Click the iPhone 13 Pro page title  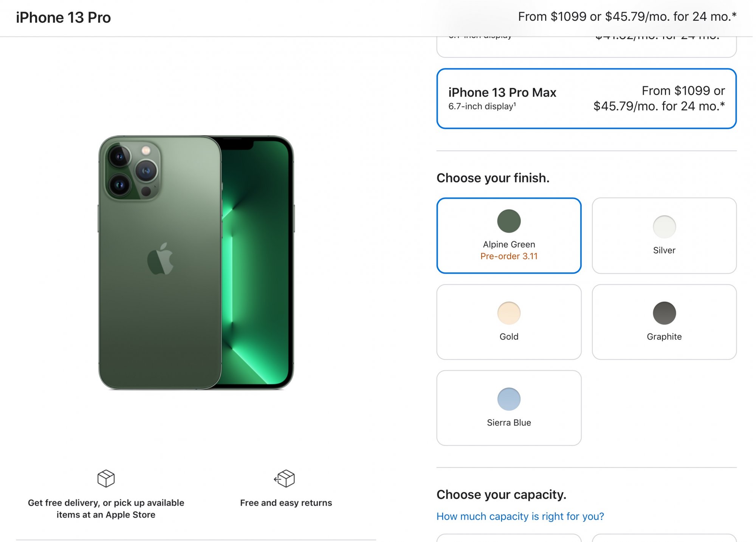coord(63,18)
